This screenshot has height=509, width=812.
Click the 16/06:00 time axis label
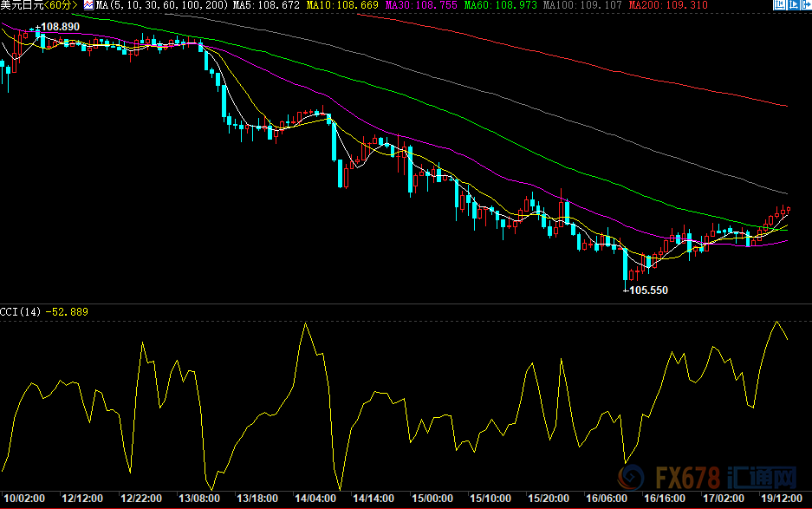pyautogui.click(x=607, y=499)
